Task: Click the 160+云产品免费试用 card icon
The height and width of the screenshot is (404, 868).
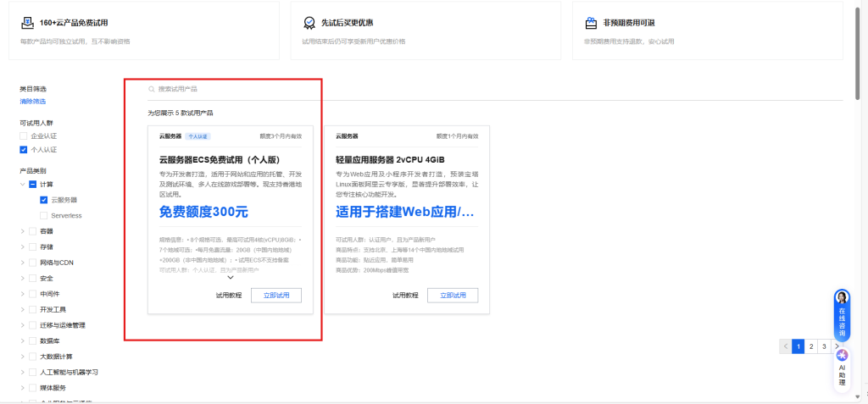Action: 28,22
